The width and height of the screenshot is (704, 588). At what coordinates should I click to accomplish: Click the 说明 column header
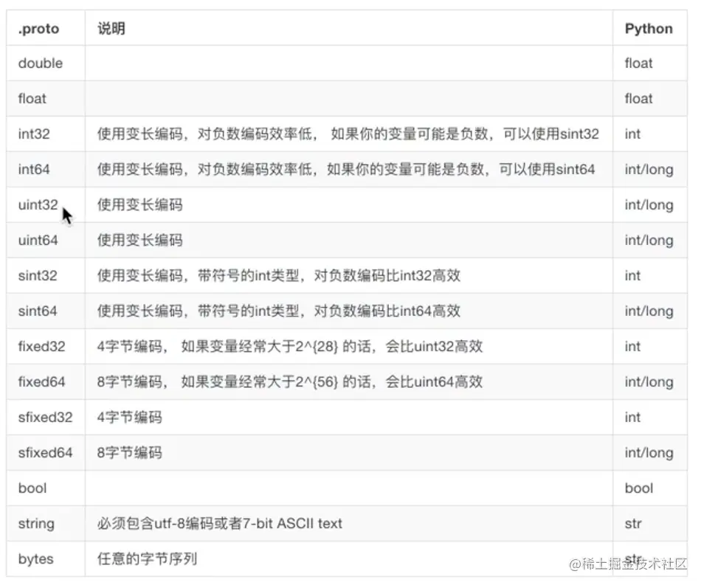109,28
